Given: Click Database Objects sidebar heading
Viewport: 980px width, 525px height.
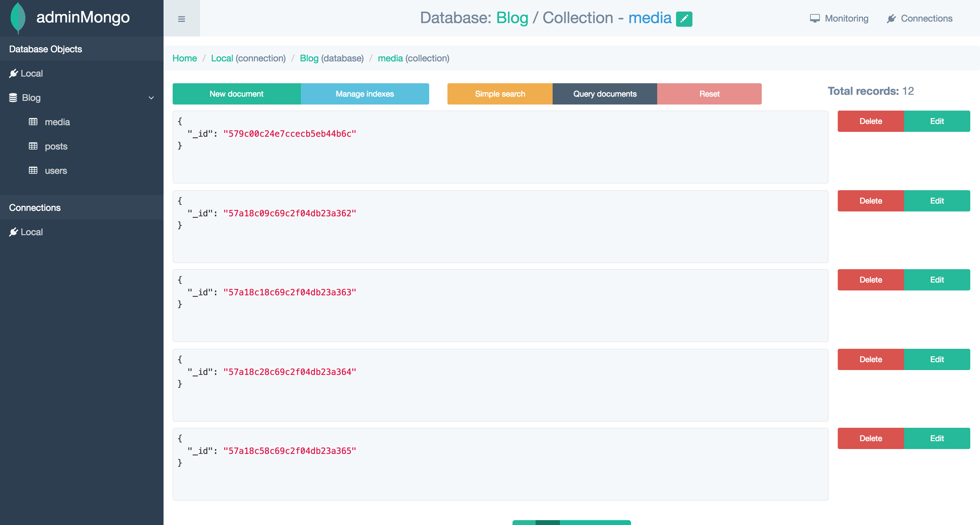Looking at the screenshot, I should 46,49.
